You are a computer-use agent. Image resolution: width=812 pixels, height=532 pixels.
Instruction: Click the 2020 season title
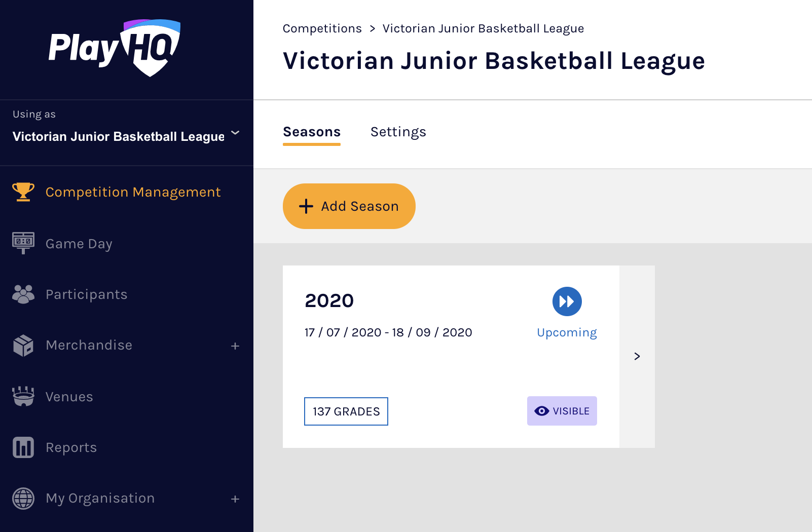click(x=329, y=301)
